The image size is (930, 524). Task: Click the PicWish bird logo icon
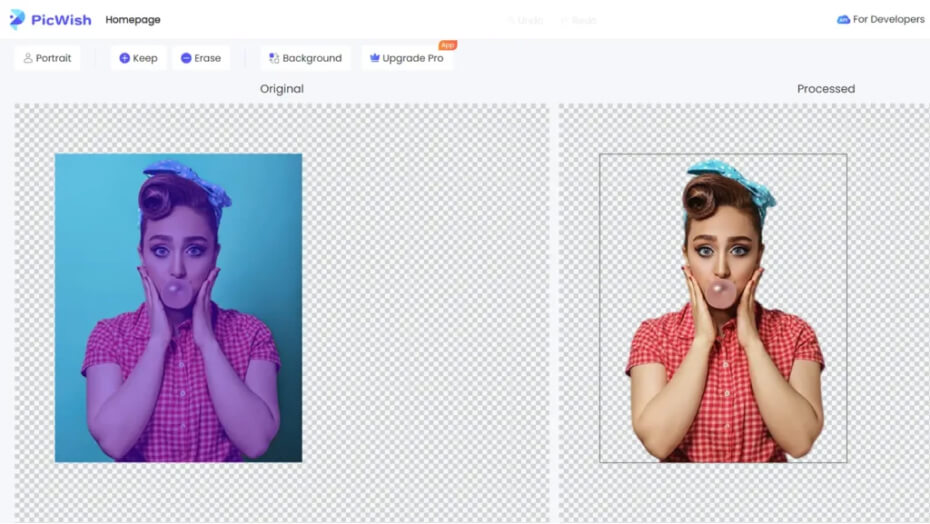[17, 19]
